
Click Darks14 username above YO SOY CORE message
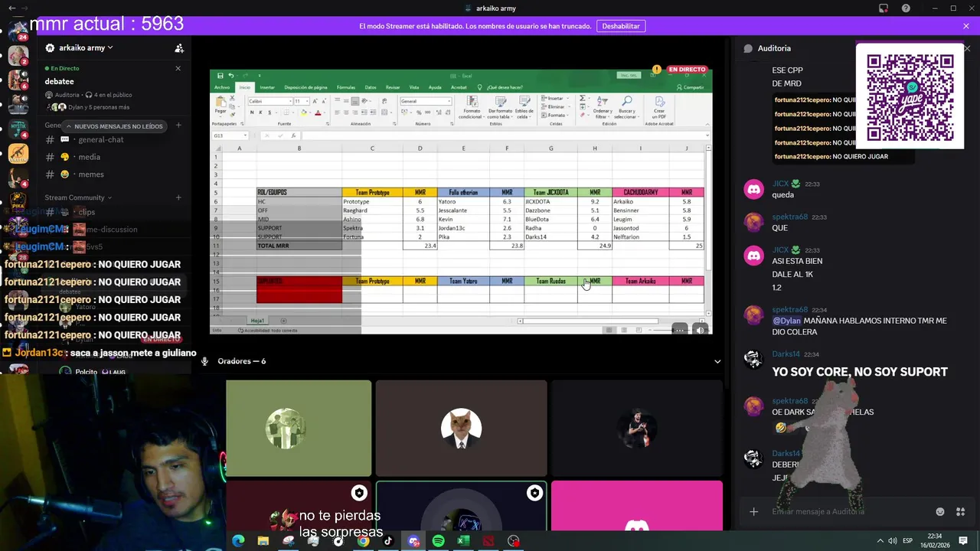coord(786,354)
